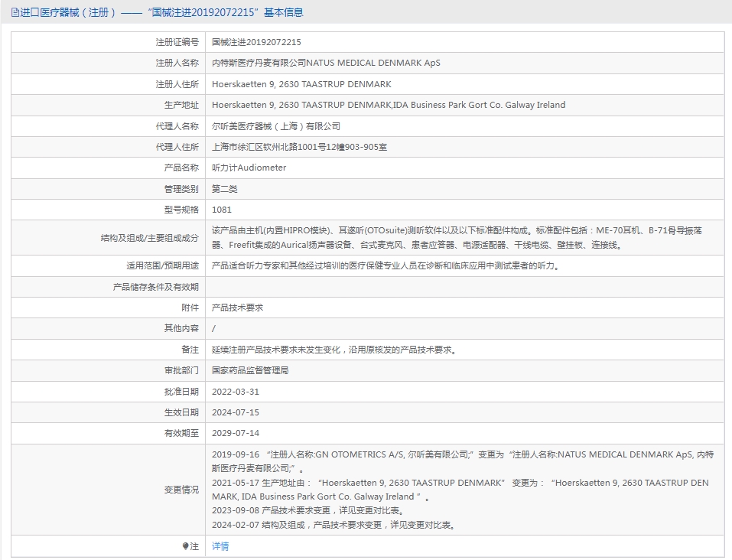The height and width of the screenshot is (560, 732).
Task: Click the 产品名称 label
Action: tap(181, 168)
